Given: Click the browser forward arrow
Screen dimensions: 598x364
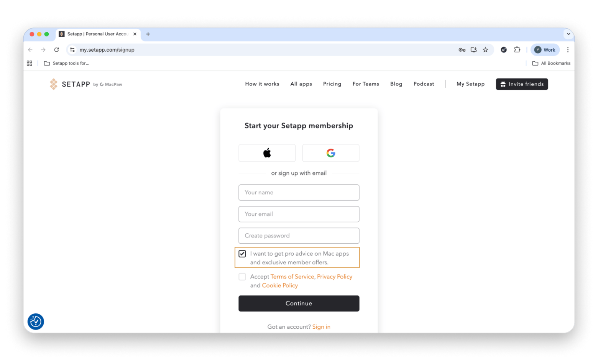Looking at the screenshot, I should [x=43, y=50].
